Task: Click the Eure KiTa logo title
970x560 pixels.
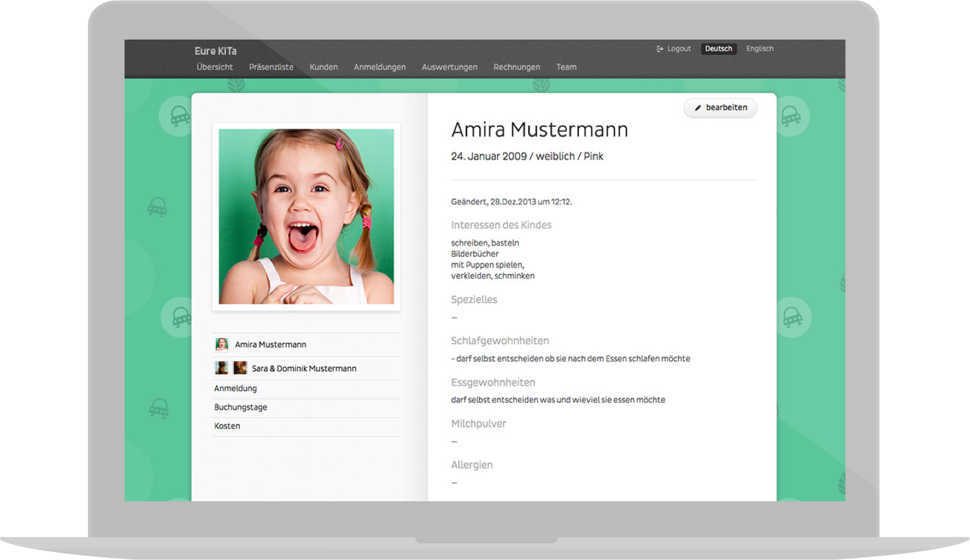Action: coord(215,51)
